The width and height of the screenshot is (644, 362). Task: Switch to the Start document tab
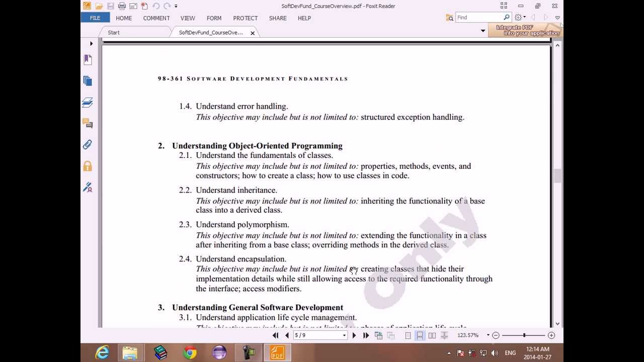pyautogui.click(x=114, y=33)
